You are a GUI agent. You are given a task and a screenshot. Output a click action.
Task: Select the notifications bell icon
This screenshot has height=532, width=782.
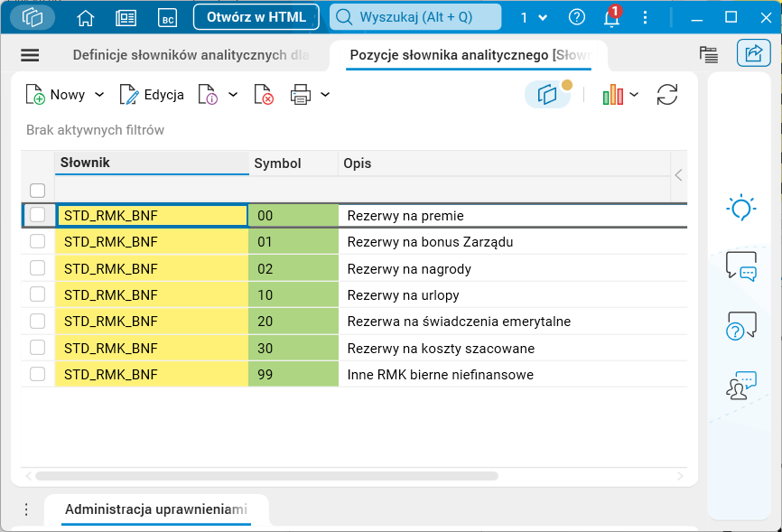click(611, 17)
